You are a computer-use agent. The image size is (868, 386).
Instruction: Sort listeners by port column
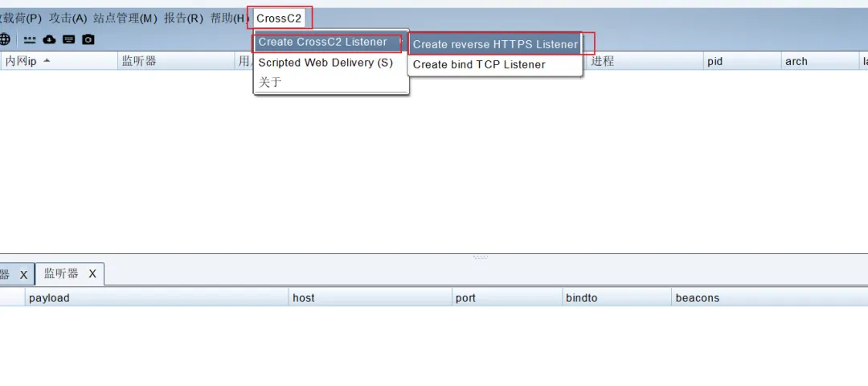(507, 298)
